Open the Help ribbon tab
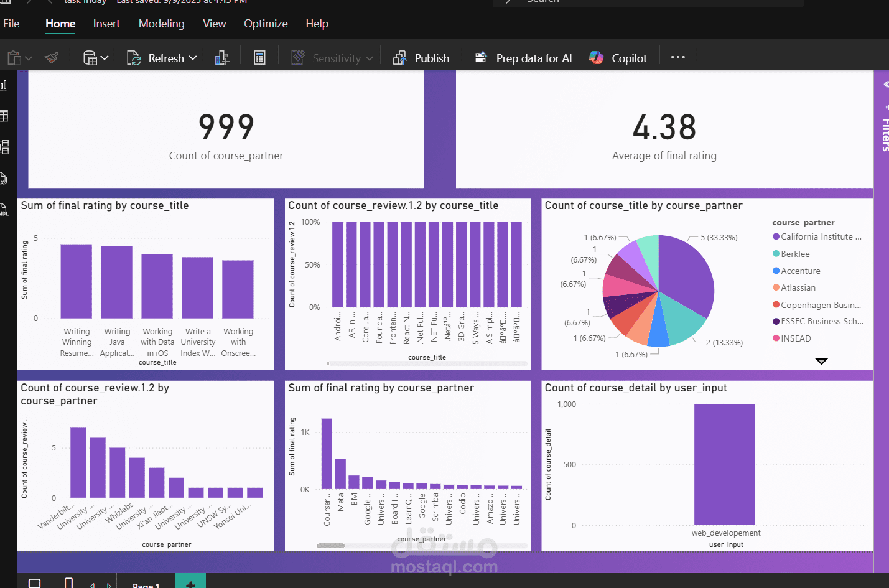Viewport: 889px width, 588px height. coord(317,24)
